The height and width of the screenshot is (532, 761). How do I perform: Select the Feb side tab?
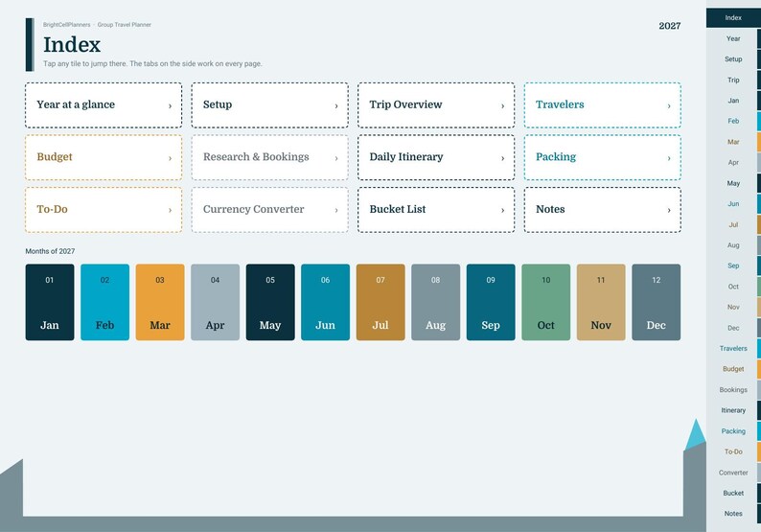[733, 122]
